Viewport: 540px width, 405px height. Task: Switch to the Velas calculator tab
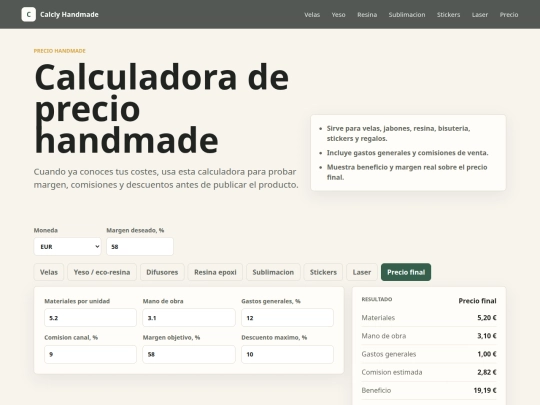point(49,272)
